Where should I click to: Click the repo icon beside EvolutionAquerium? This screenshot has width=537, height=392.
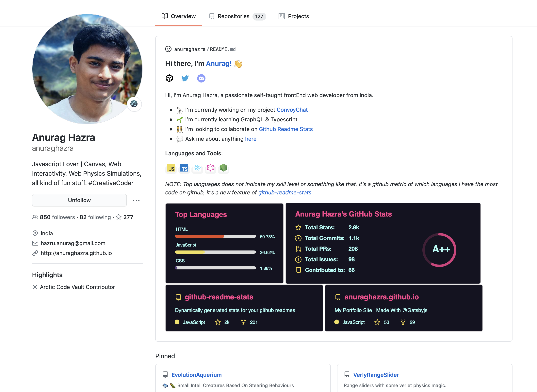tap(165, 375)
